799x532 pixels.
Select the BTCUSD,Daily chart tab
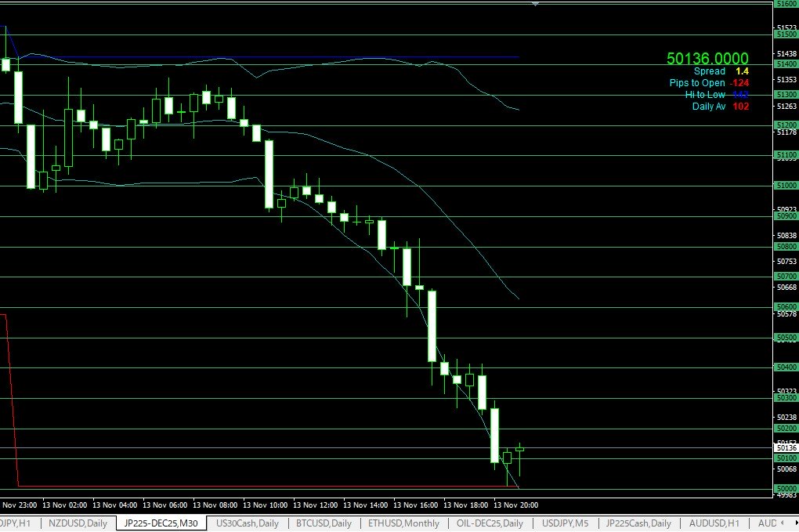point(324,523)
